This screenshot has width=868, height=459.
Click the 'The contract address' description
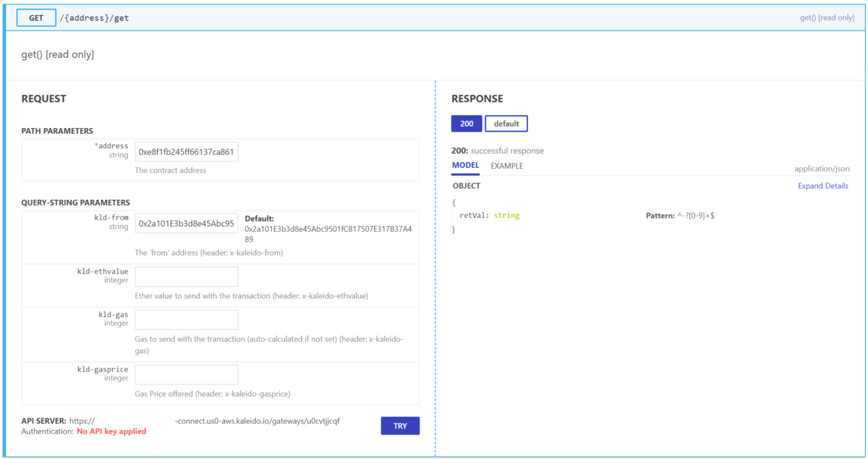(x=171, y=171)
